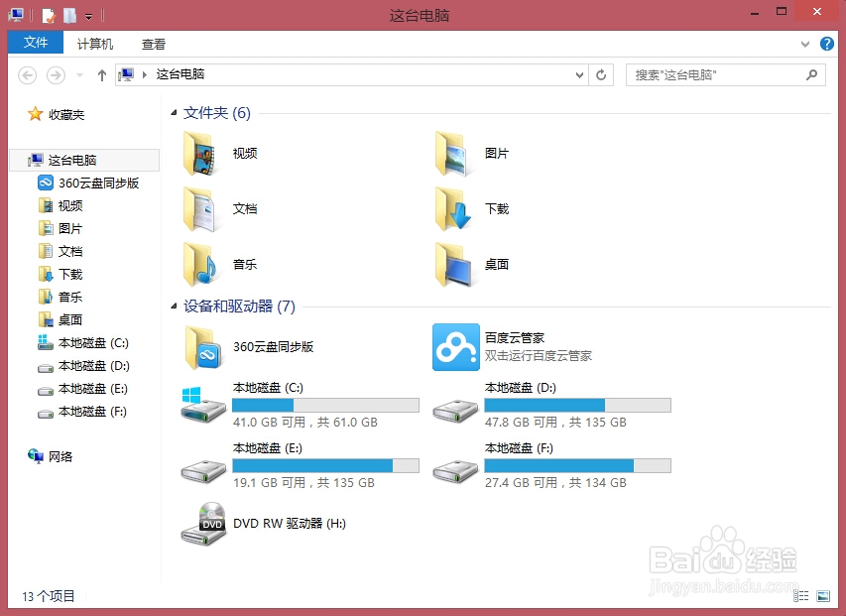Select 图片 in the sidebar
This screenshot has width=846, height=616.
point(67,228)
